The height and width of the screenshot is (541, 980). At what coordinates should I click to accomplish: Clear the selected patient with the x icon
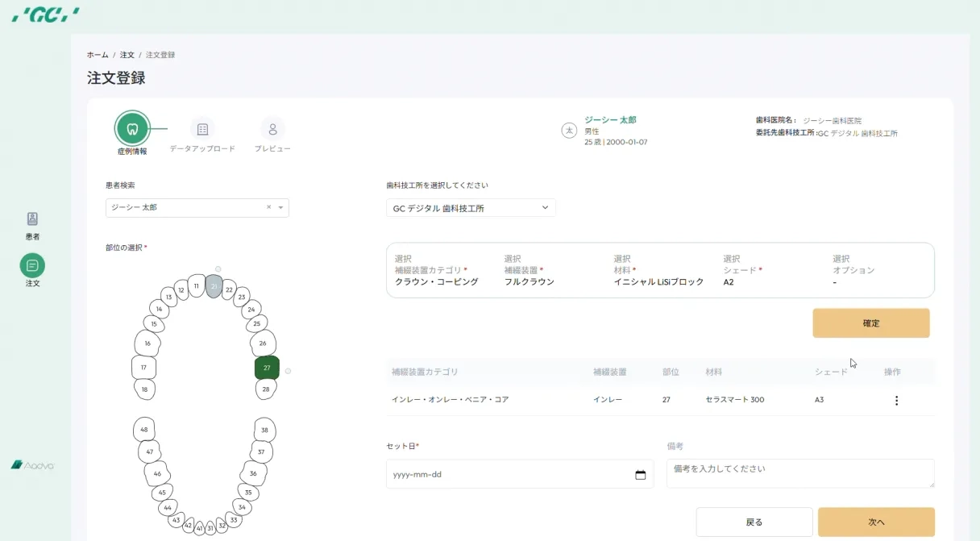269,208
